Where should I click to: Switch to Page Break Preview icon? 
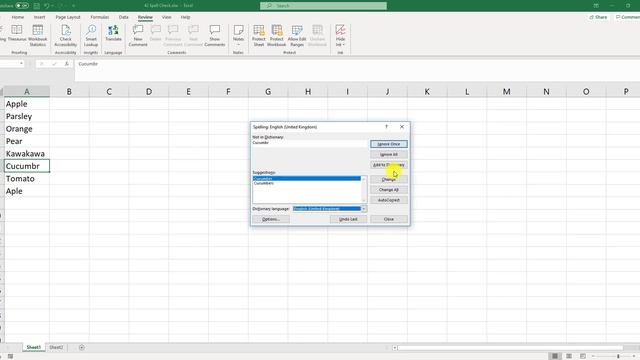(582, 356)
